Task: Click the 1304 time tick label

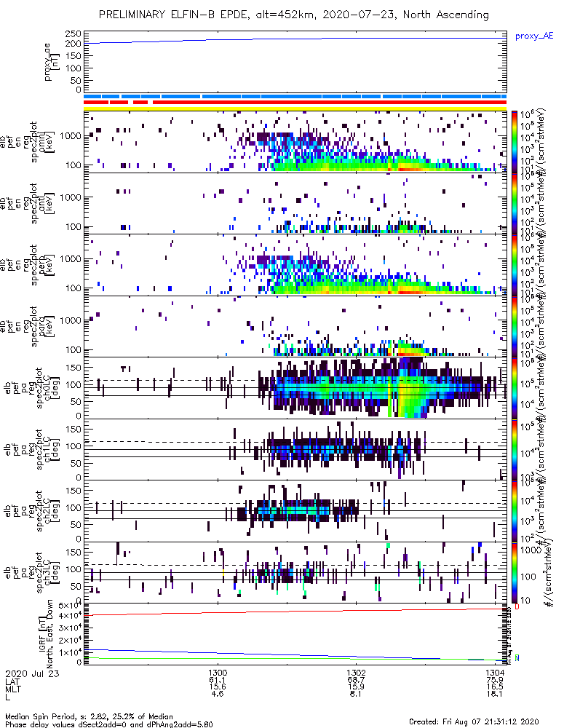Action: tap(495, 673)
